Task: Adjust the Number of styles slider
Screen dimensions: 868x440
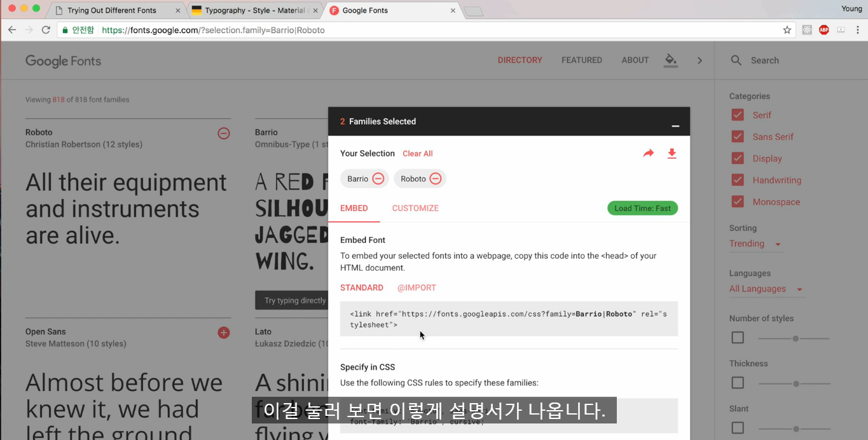Action: 795,338
